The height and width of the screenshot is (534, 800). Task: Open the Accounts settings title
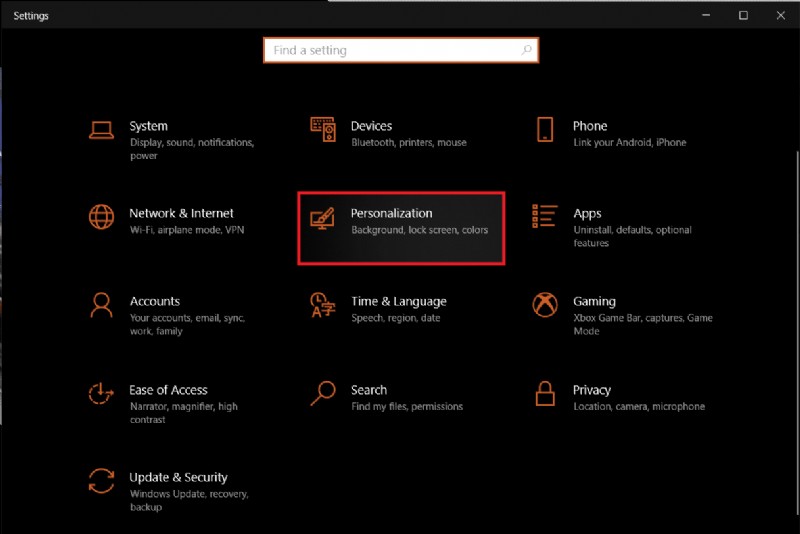click(155, 301)
